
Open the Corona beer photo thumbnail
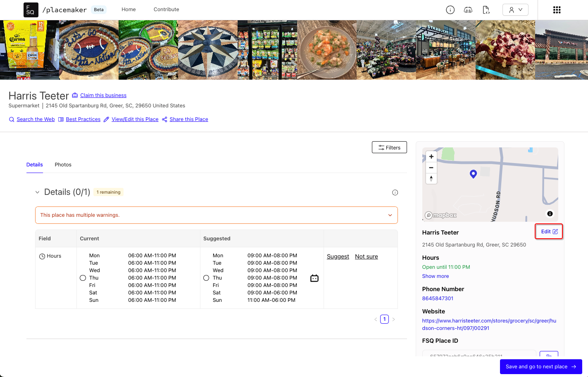[x=29, y=50]
